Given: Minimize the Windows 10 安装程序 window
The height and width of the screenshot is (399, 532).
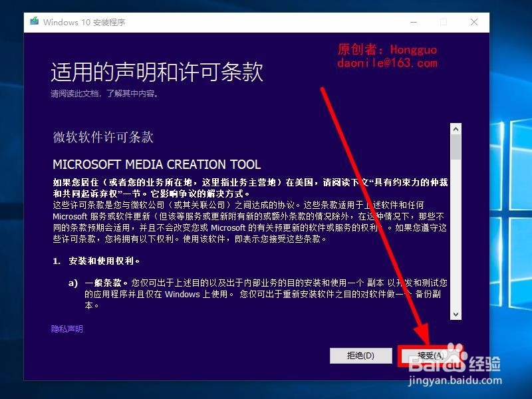Looking at the screenshot, I should pyautogui.click(x=414, y=23).
